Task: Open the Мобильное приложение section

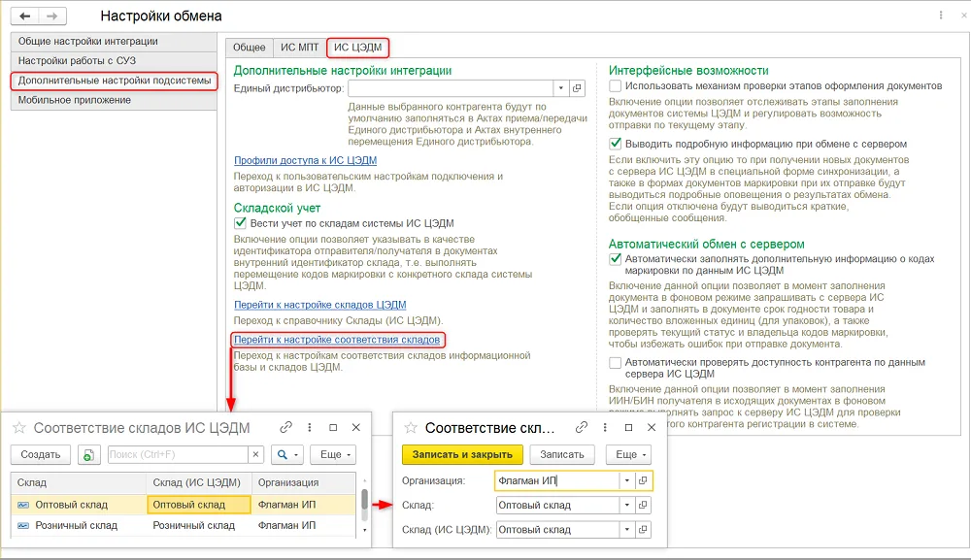Action: pyautogui.click(x=114, y=100)
